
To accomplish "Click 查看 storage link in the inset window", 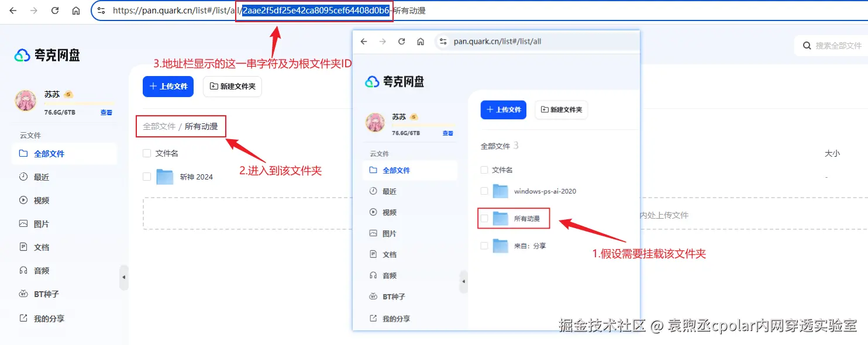I will [x=448, y=133].
